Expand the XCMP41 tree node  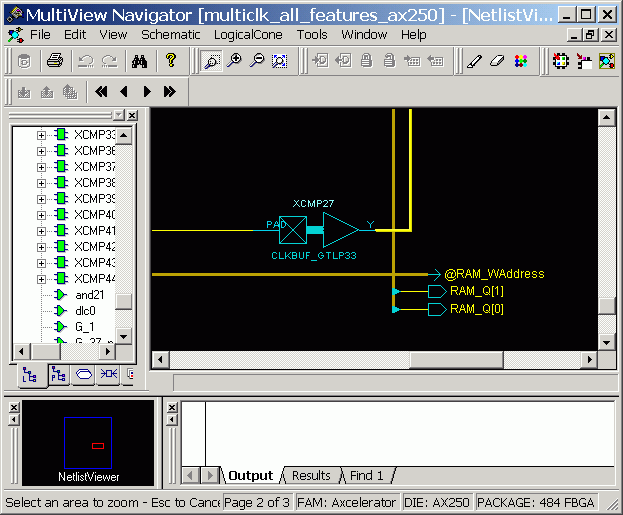[41, 231]
